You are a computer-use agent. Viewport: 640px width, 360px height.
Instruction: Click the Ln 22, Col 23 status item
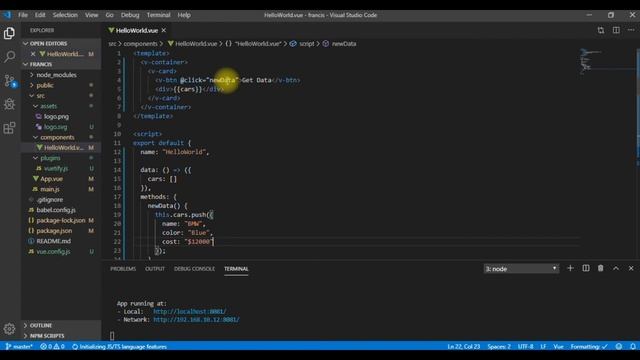[x=464, y=347]
